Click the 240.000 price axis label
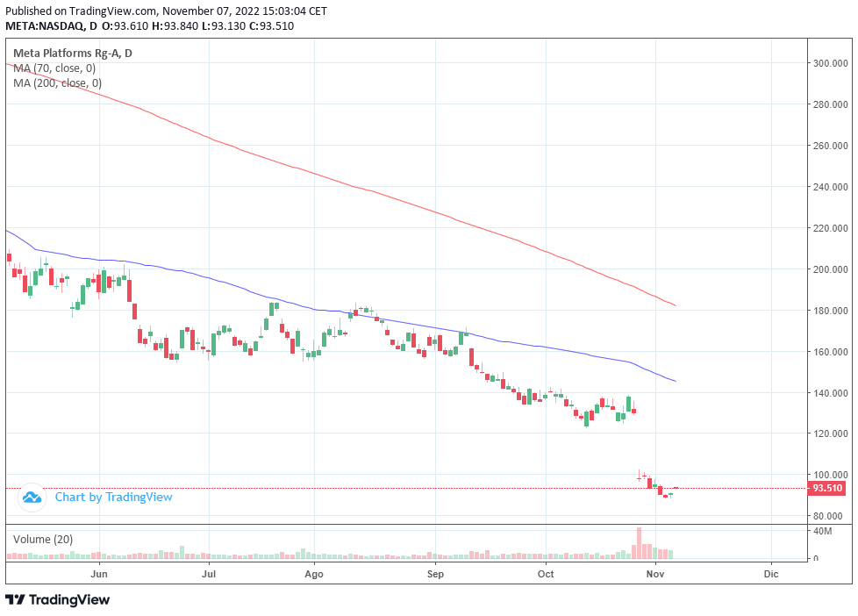 pos(830,187)
